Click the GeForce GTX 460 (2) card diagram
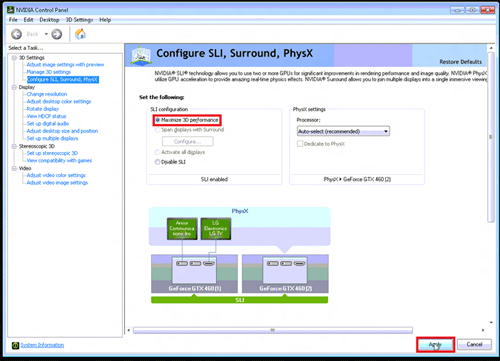Screen dimensions: 500x361 285,274
